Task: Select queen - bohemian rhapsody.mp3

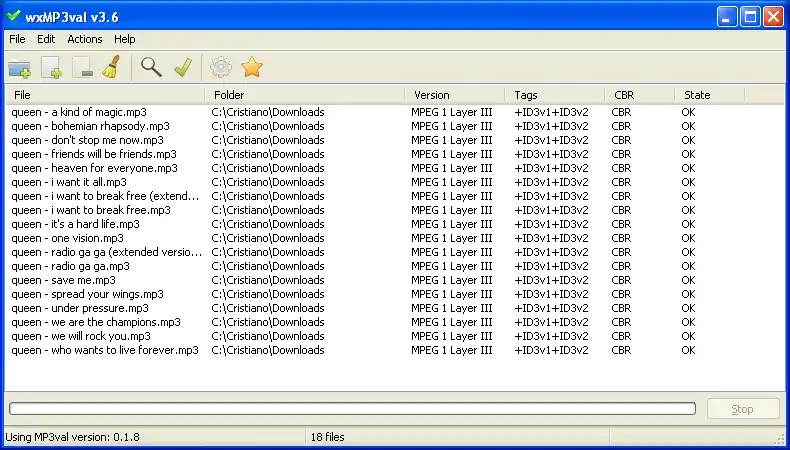Action: click(x=91, y=126)
